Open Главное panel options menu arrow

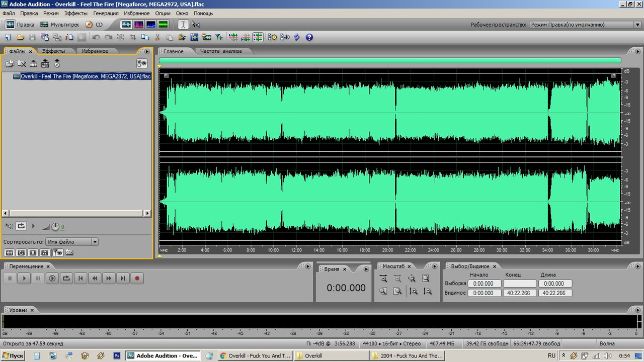[638, 51]
